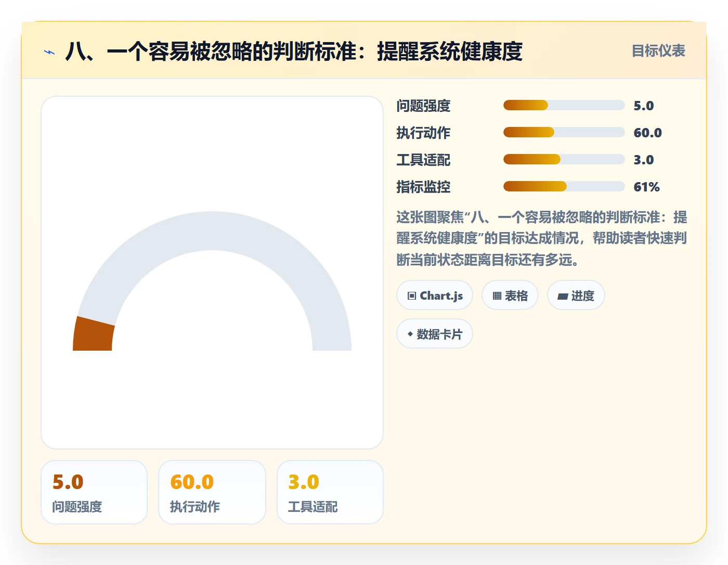Click the lightning bolt icon in the header

pos(49,52)
